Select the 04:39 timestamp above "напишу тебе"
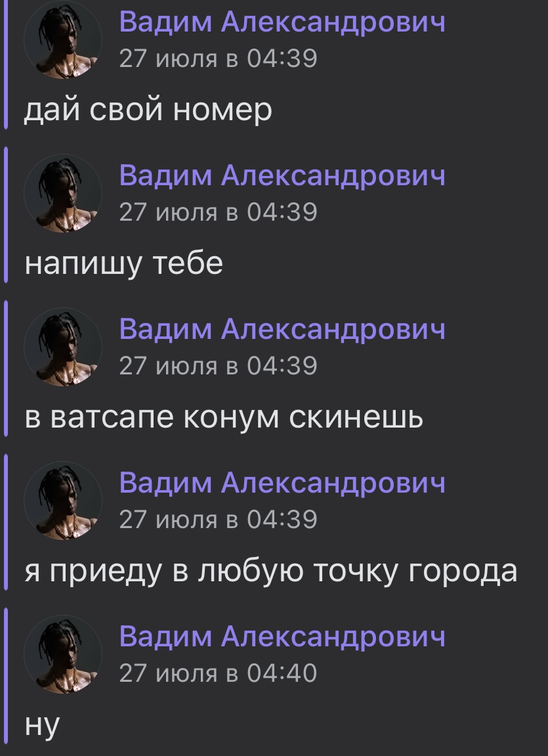Image resolution: width=548 pixels, height=756 pixels. (x=218, y=211)
